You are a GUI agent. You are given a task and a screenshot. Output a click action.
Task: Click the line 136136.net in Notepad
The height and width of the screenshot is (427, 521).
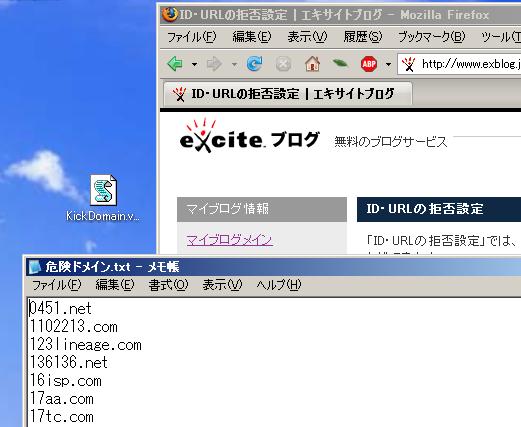point(69,362)
